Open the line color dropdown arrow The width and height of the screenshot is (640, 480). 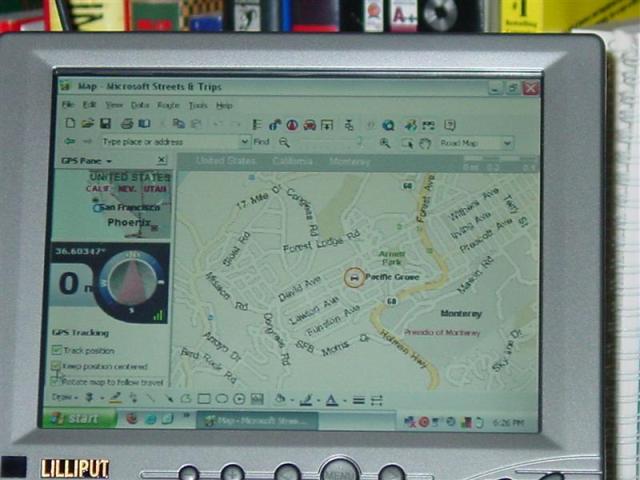(318, 401)
